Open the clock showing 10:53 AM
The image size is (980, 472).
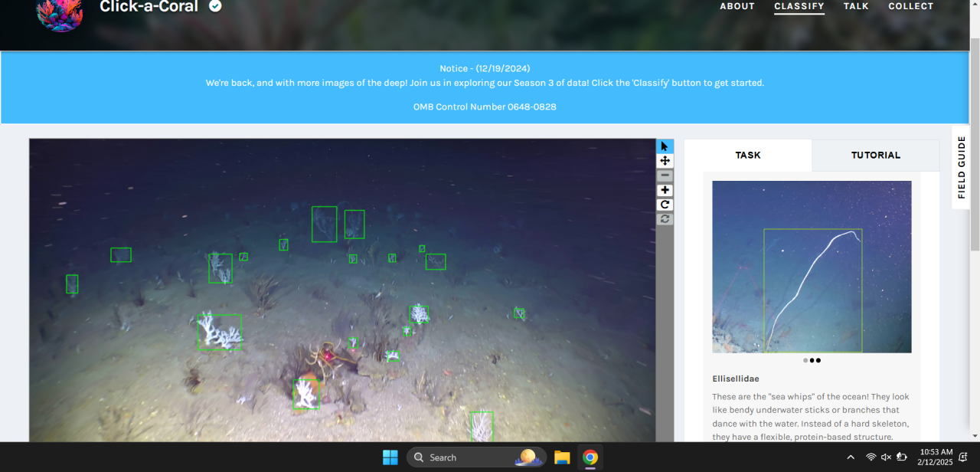pos(935,457)
